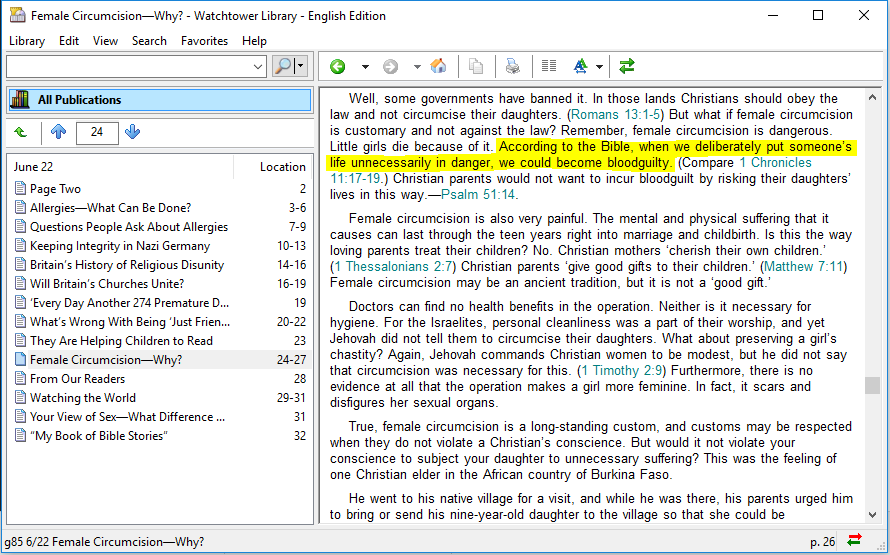Image resolution: width=890 pixels, height=555 pixels.
Task: Toggle the paragraph columns view icon
Action: tap(548, 67)
